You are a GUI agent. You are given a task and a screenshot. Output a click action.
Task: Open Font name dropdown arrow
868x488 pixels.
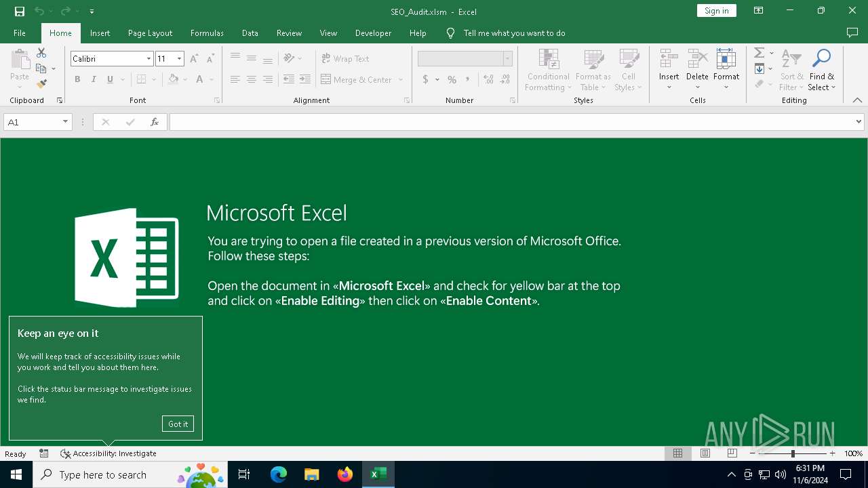[x=149, y=59]
